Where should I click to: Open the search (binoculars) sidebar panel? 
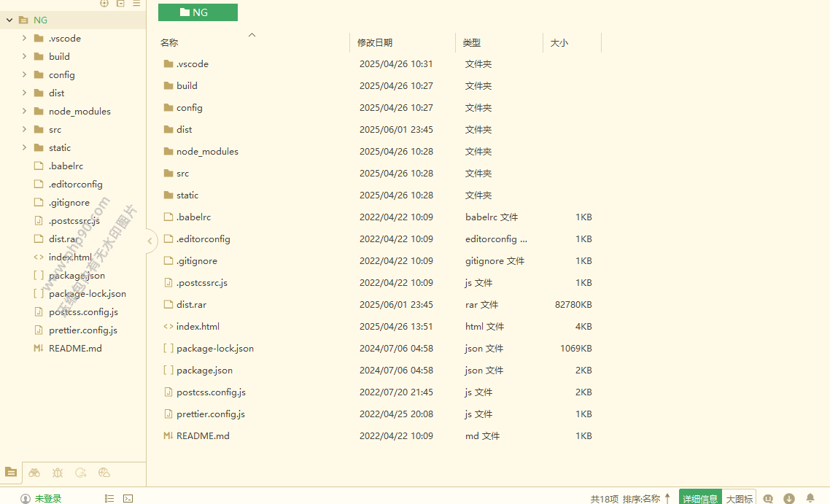coord(34,473)
